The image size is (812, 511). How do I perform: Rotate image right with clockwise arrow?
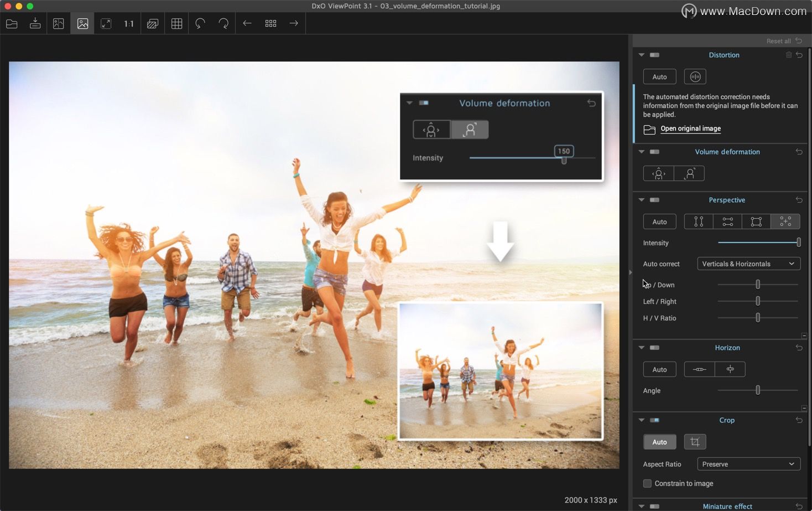pos(223,23)
